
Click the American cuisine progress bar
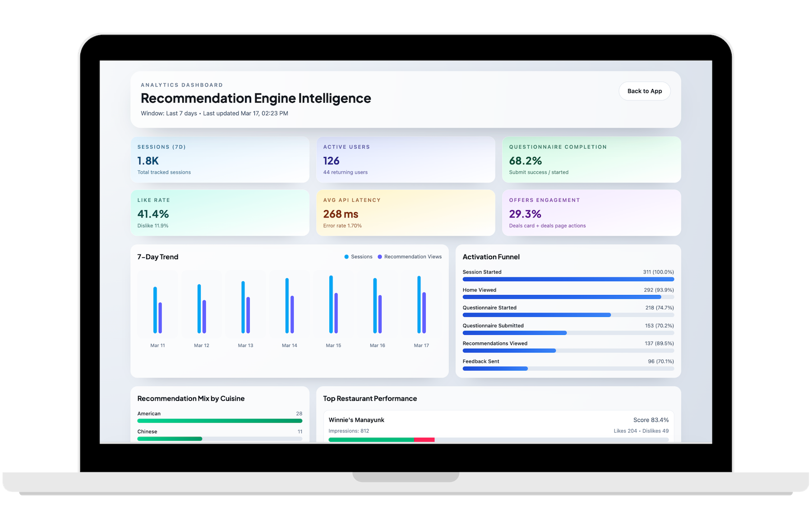[220, 420]
